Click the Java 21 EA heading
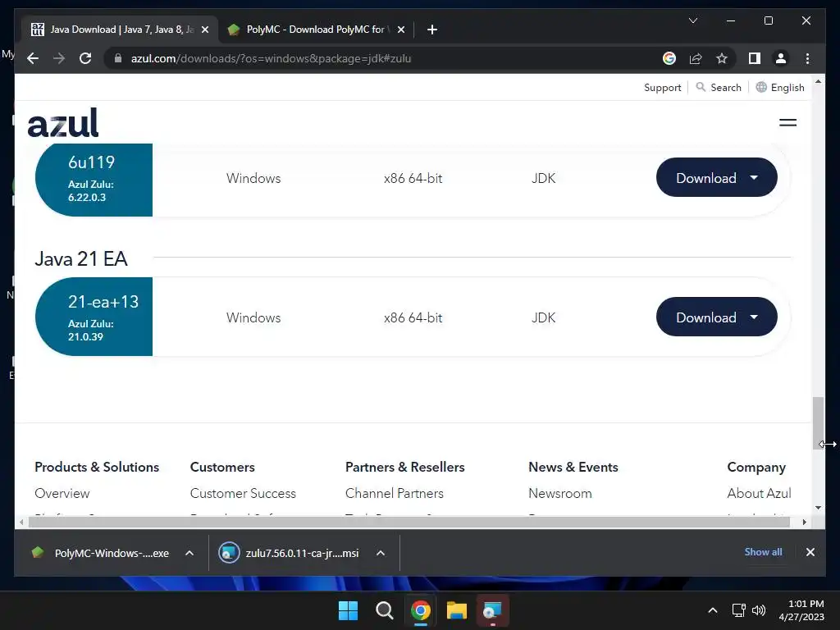 click(81, 258)
